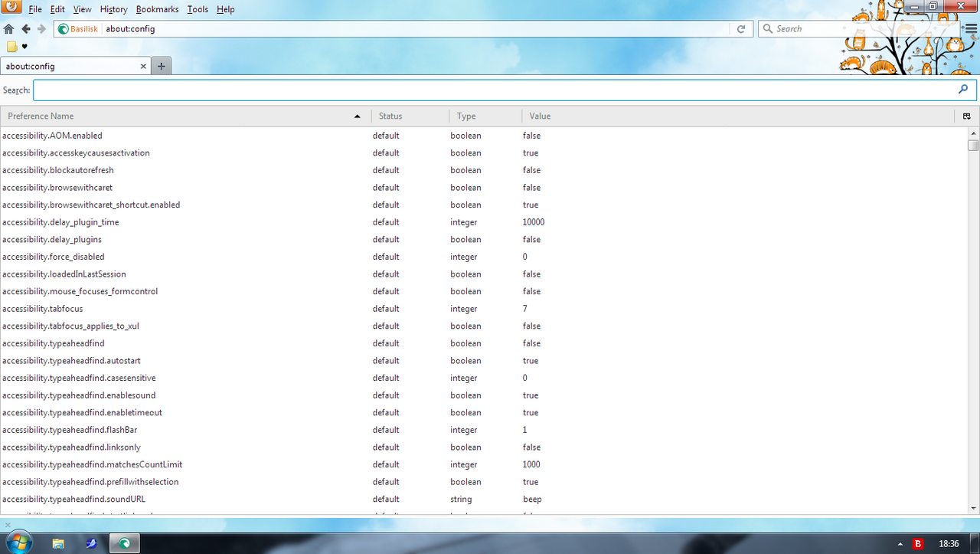This screenshot has height=554, width=980.
Task: Select the accessibility.browsewithcaret preference row
Action: coord(57,188)
